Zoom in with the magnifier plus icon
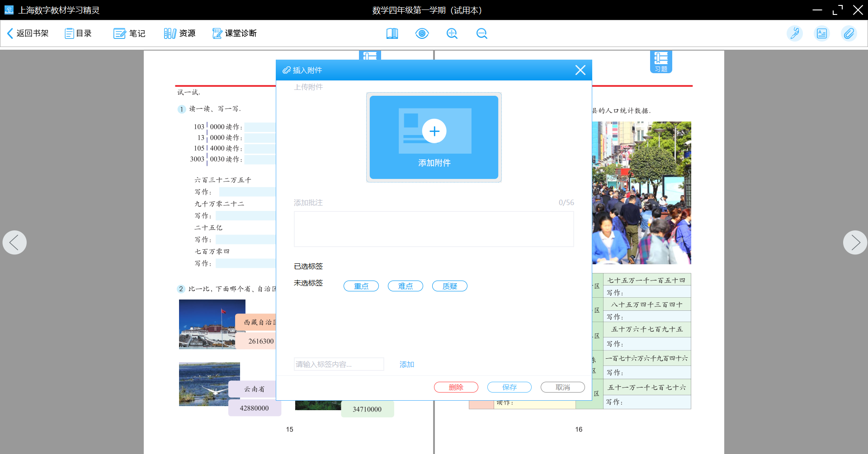Screen dimensions: 868x454 point(452,33)
